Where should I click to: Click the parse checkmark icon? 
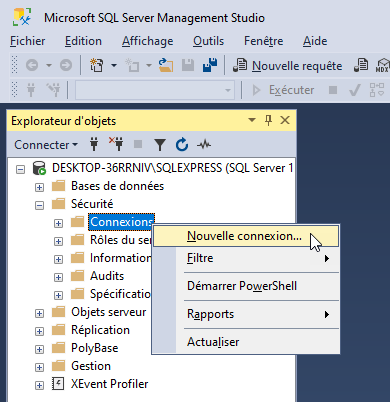point(355,90)
